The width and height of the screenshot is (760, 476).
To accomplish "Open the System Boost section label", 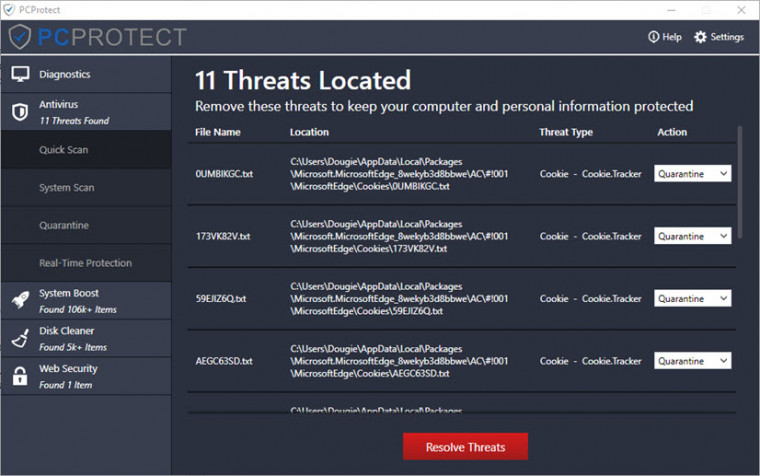I will tap(69, 293).
